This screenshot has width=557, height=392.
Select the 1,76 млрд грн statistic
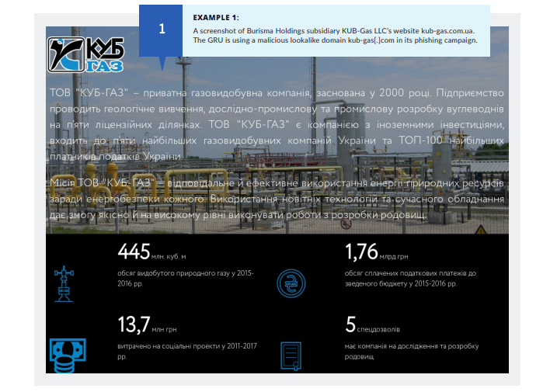coord(376,252)
